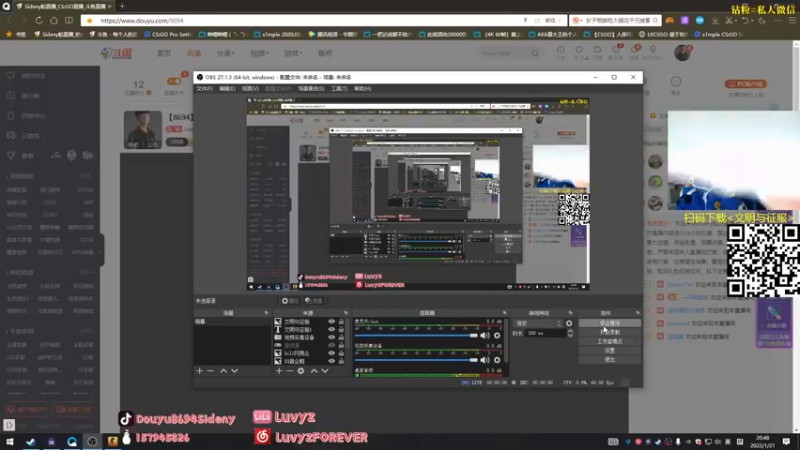
Task: Click the Exit button in OBS Controls
Action: point(610,360)
